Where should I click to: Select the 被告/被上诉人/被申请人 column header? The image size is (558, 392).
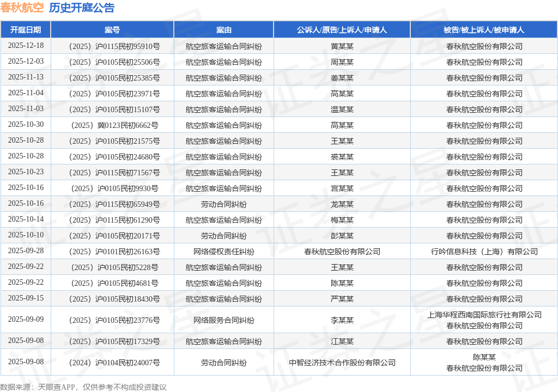click(x=484, y=30)
